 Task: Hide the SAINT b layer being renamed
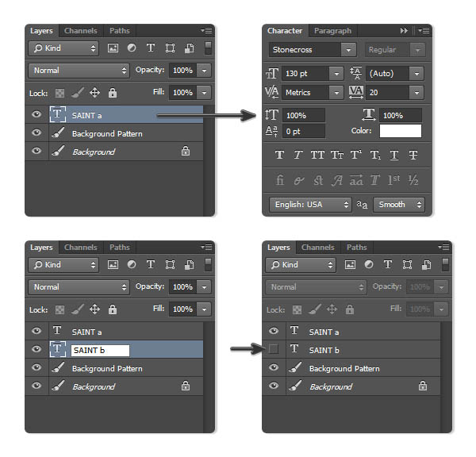(x=36, y=349)
